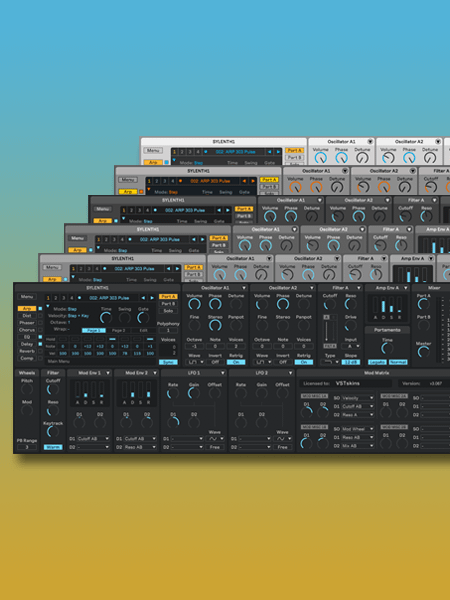The width and height of the screenshot is (450, 600).
Task: Select preset bank slot 2 in front window
Action: tap(56, 298)
